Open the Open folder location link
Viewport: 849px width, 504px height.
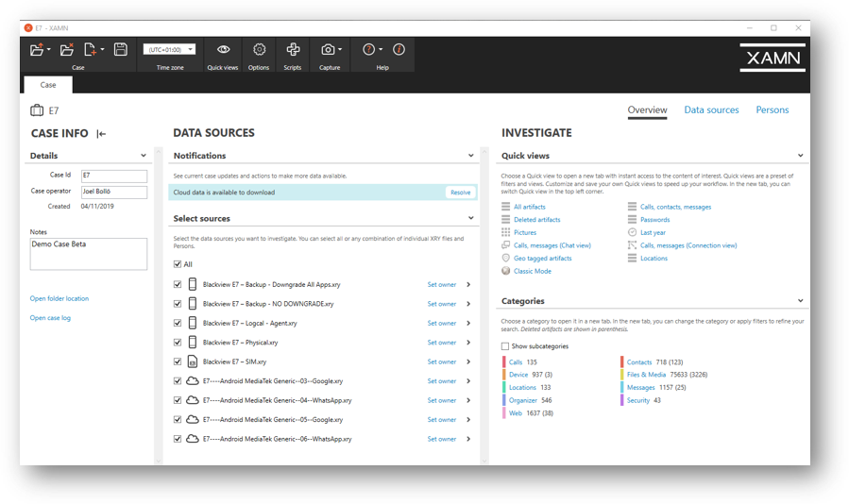coord(59,298)
